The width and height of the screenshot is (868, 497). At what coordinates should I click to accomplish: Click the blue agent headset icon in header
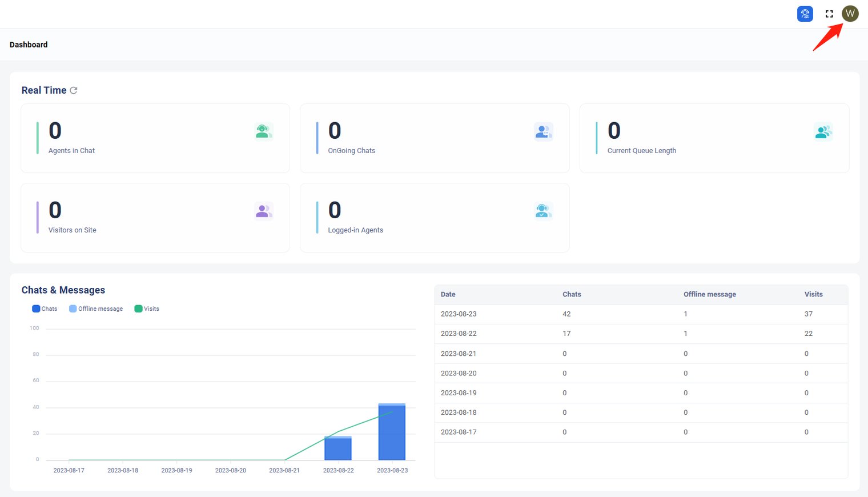(x=805, y=14)
